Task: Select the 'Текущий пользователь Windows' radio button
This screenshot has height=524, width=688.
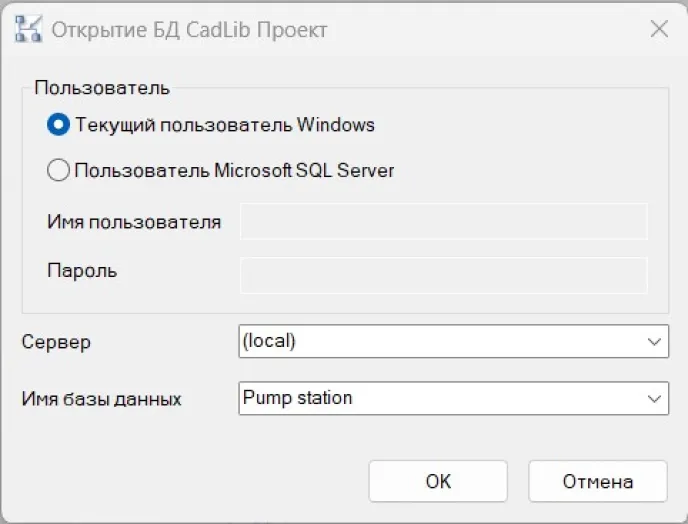Action: click(59, 125)
